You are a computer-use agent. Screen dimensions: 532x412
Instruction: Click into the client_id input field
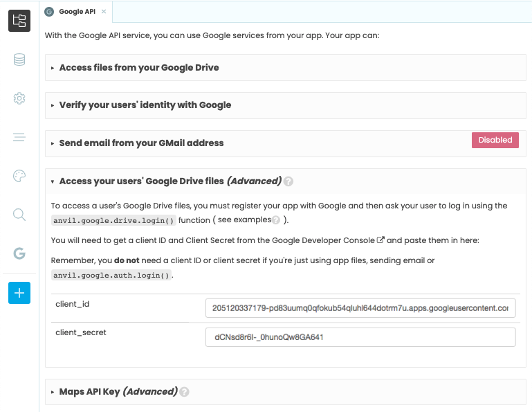coord(360,308)
